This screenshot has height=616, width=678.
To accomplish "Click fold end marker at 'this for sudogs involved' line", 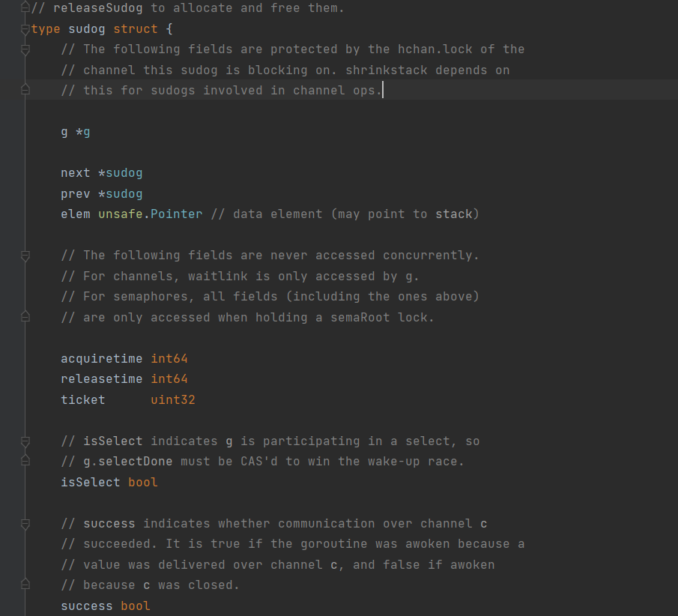I will point(25,91).
